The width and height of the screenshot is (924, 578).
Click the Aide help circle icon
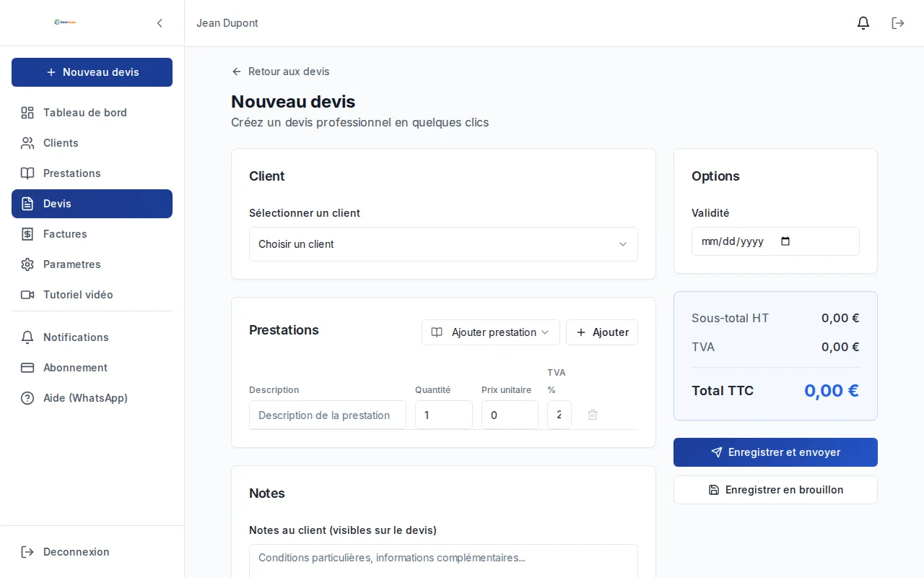pos(27,398)
